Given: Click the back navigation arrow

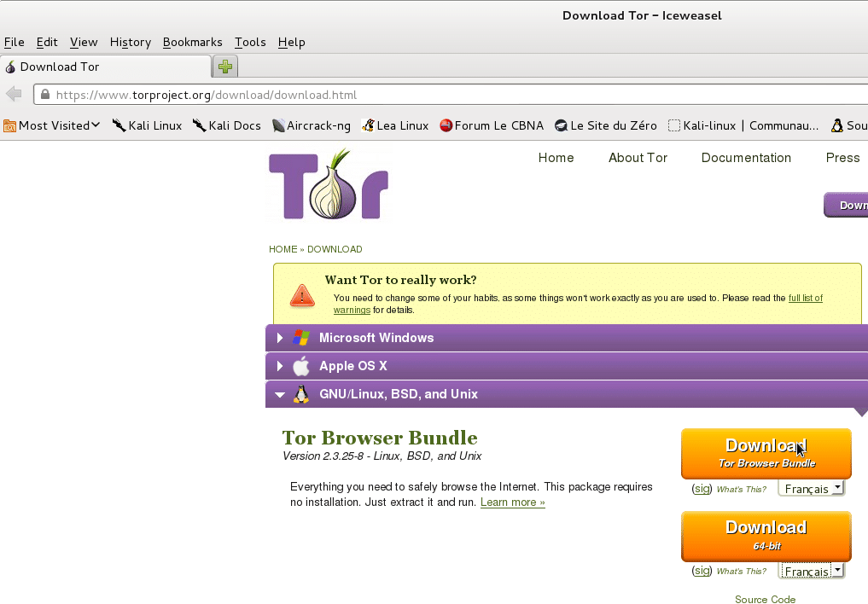Looking at the screenshot, I should [x=14, y=94].
